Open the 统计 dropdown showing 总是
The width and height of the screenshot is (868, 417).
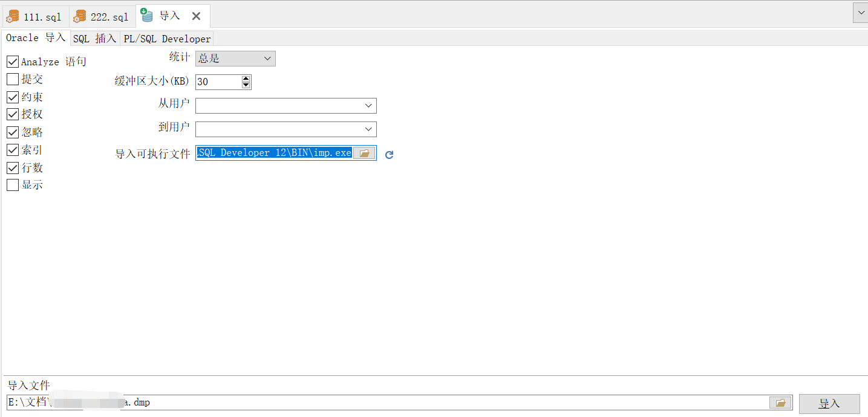tap(235, 59)
